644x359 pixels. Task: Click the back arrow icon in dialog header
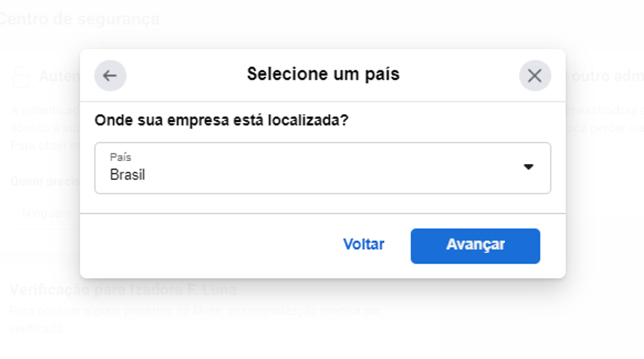click(x=110, y=76)
